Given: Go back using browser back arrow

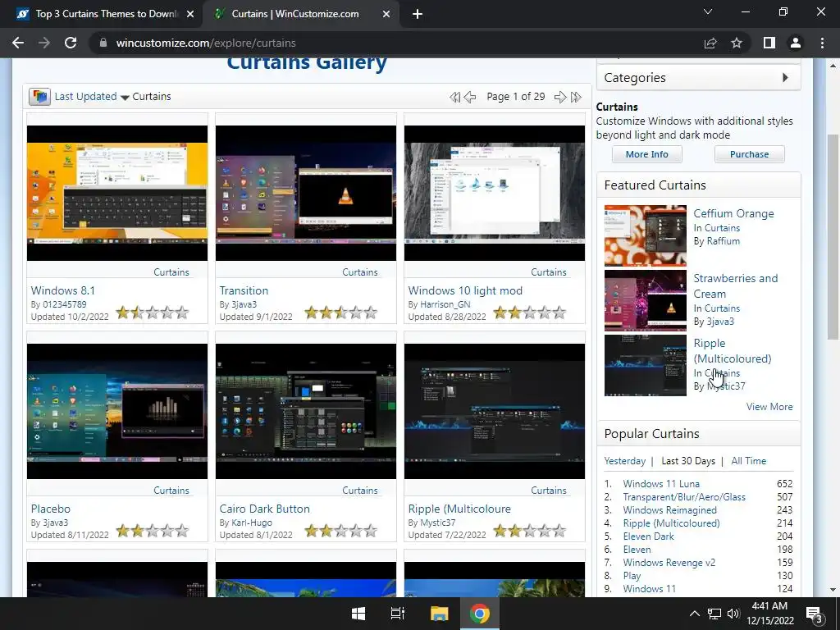Looking at the screenshot, I should [18, 43].
